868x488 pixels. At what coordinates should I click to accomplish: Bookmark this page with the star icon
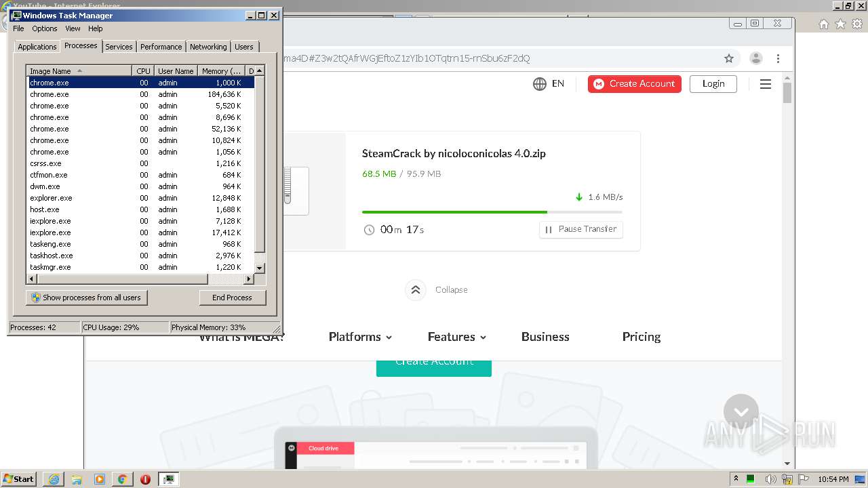click(729, 58)
